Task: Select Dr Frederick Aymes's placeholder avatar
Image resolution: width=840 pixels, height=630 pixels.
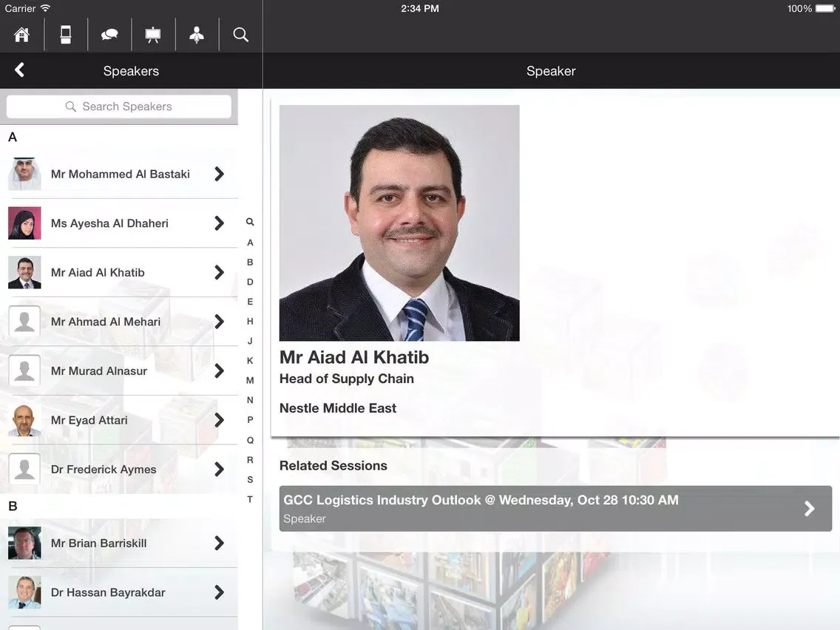Action: [24, 470]
